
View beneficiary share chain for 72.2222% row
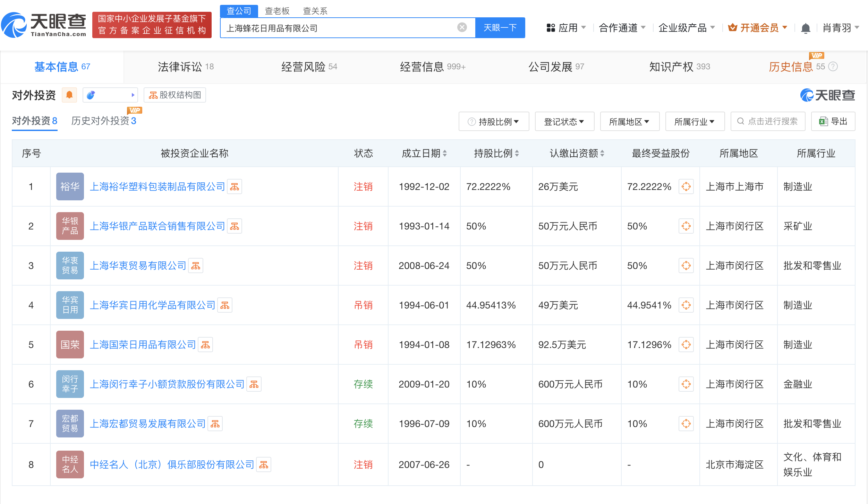[x=686, y=187]
